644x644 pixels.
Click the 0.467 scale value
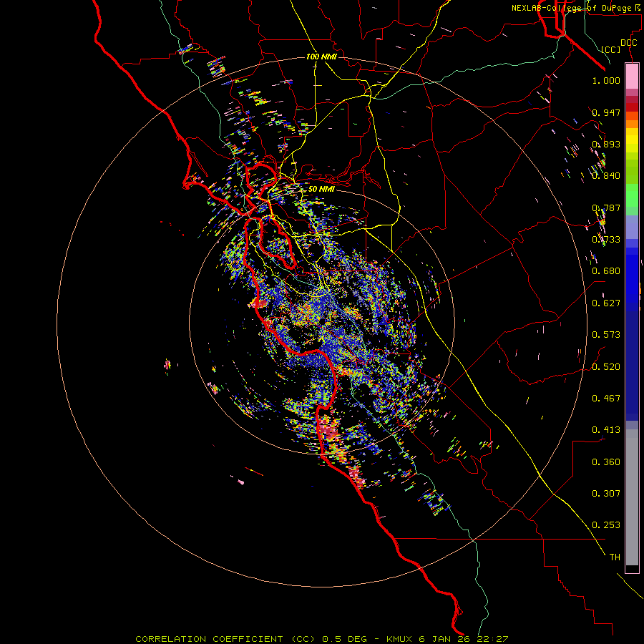[x=606, y=399]
